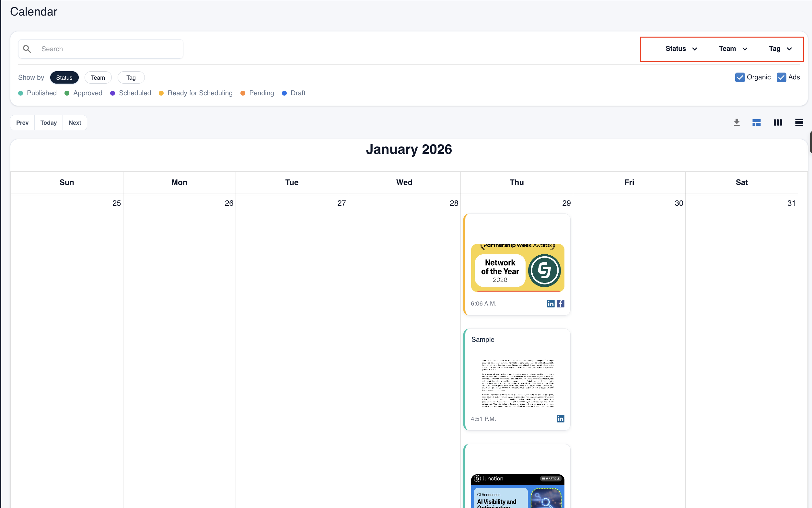
Task: Expand the Team filter dropdown
Action: (x=732, y=49)
